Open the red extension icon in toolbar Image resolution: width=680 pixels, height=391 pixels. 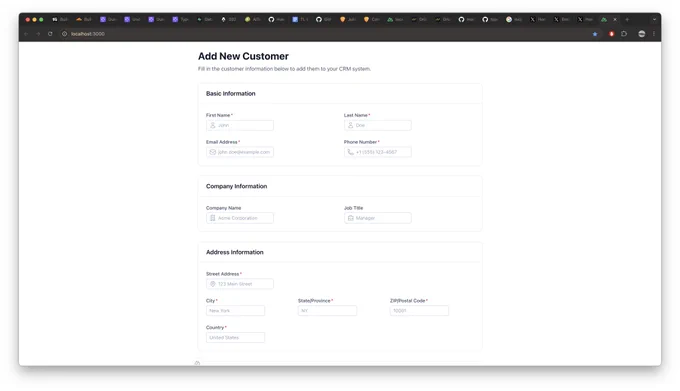611,34
